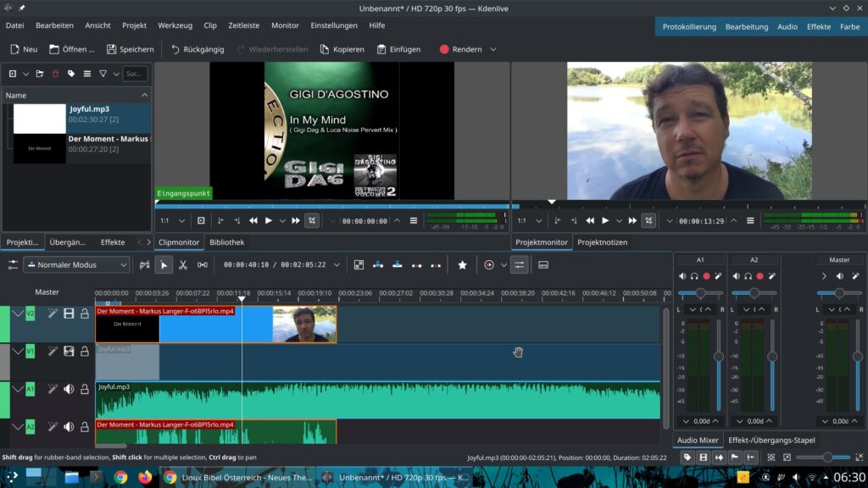
Task: Switch to Bibliothek tab
Action: (x=227, y=242)
